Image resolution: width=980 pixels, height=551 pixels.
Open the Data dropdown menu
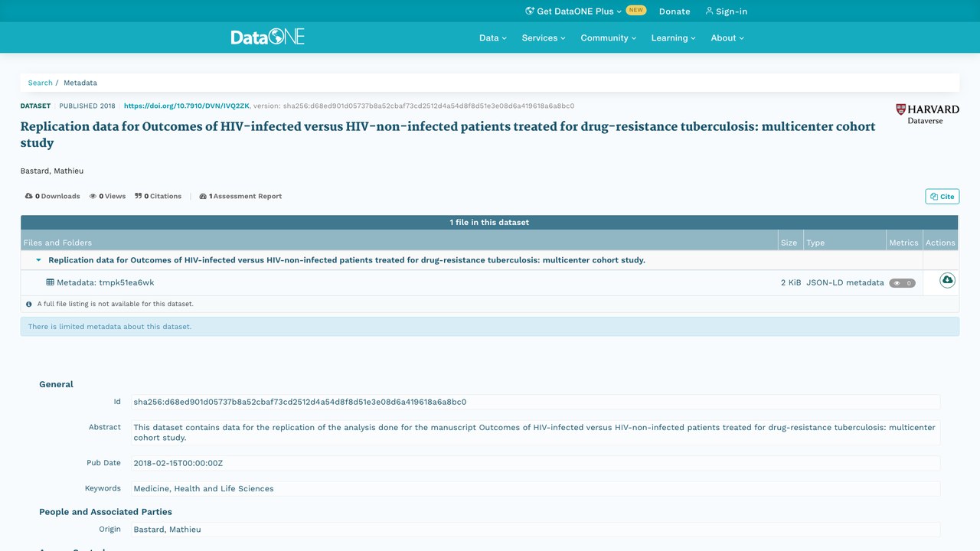tap(493, 37)
